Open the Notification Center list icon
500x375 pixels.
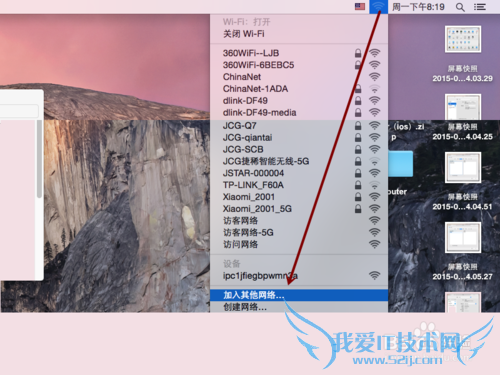tap(480, 7)
